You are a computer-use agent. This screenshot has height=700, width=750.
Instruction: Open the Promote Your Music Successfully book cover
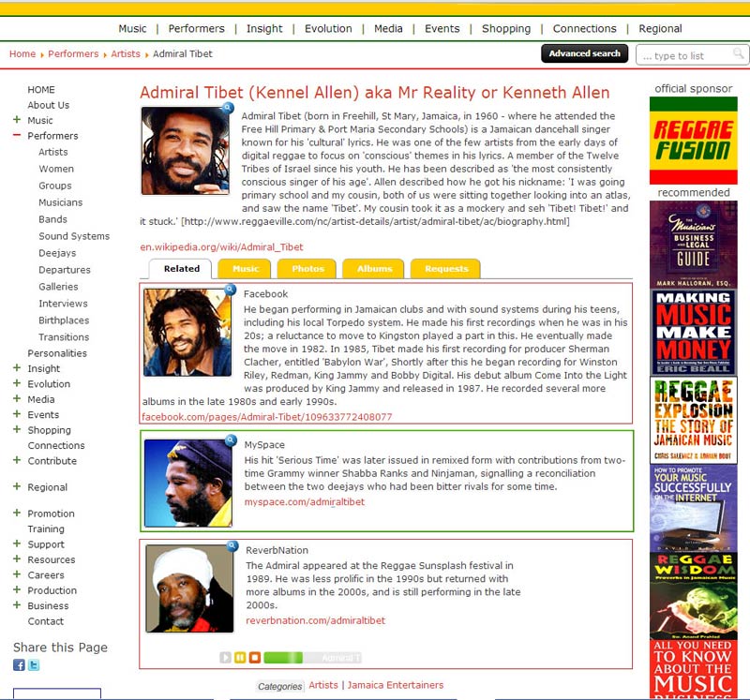tap(693, 508)
